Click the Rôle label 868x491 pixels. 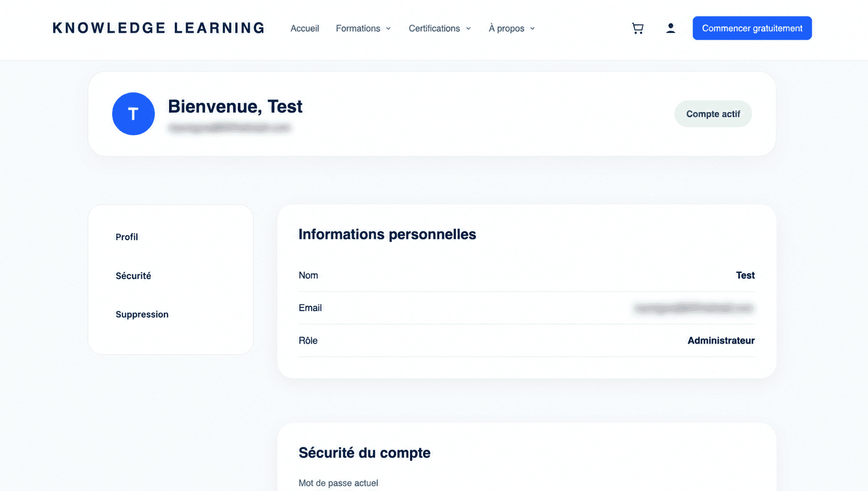click(x=308, y=341)
